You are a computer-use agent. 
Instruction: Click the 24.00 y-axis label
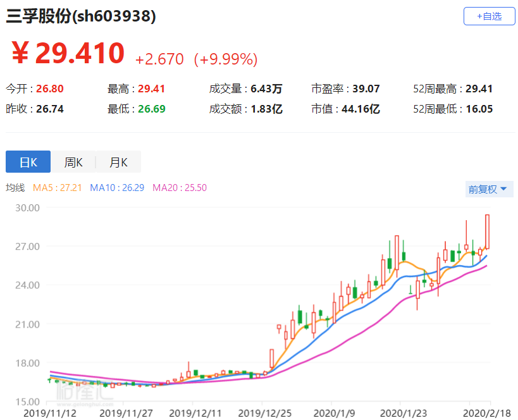point(27,285)
